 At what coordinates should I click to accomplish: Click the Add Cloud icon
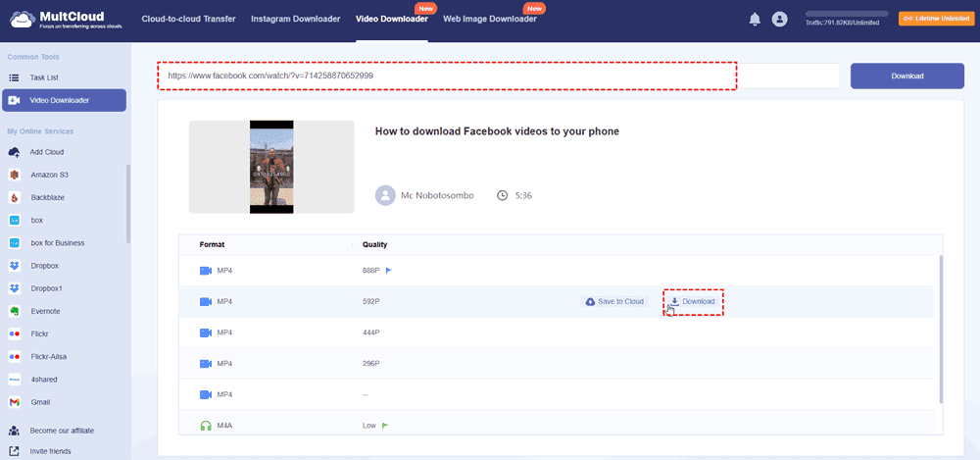point(14,152)
